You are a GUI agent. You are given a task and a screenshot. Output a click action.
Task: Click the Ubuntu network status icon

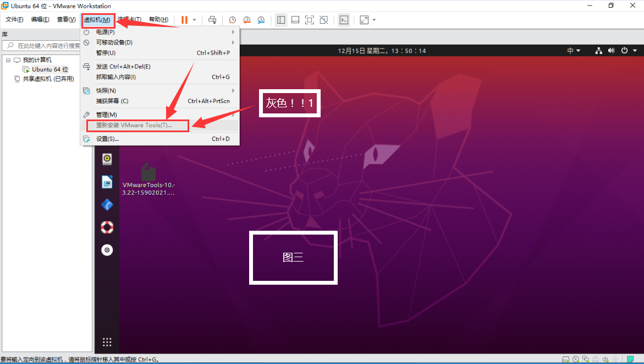(x=599, y=51)
